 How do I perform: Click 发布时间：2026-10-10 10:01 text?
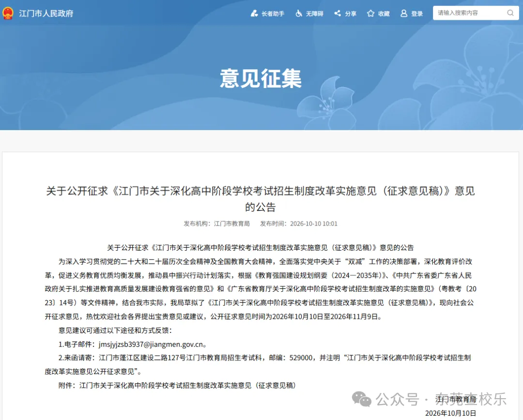point(298,224)
